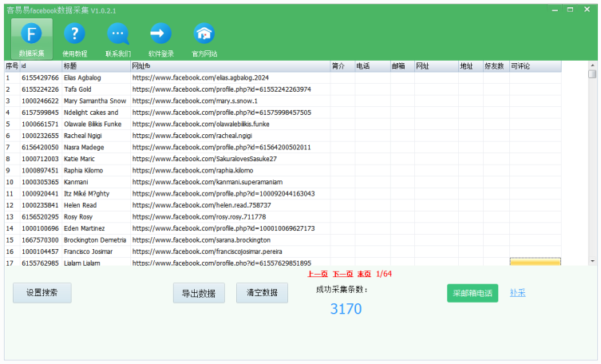Screen dimensions: 601x364
Task: Jump to last page via 末页
Action: tap(363, 274)
